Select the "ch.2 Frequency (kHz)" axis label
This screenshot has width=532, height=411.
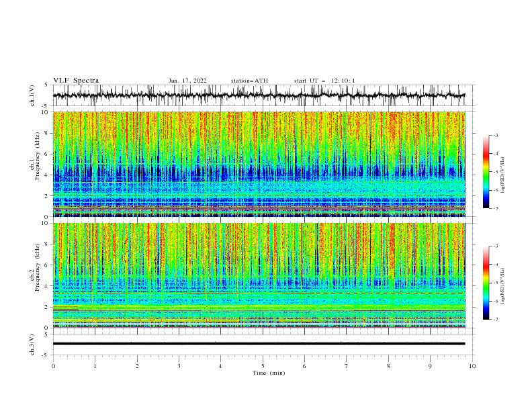[35, 267]
